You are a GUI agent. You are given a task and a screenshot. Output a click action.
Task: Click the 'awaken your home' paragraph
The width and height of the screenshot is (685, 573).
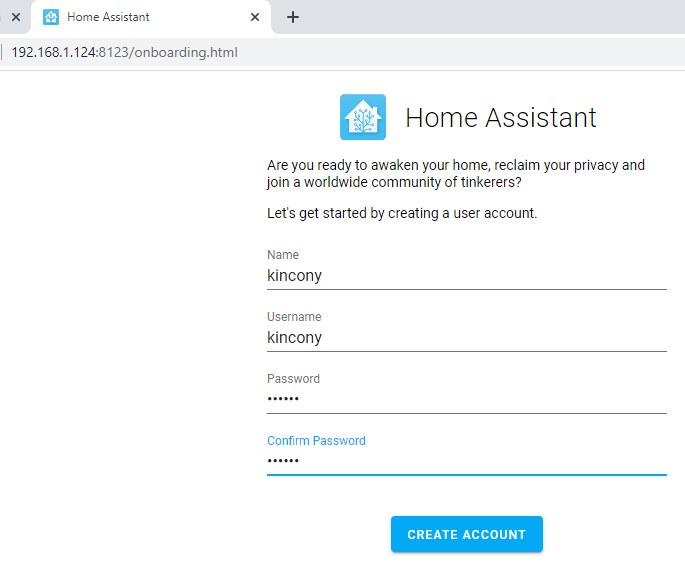[456, 173]
